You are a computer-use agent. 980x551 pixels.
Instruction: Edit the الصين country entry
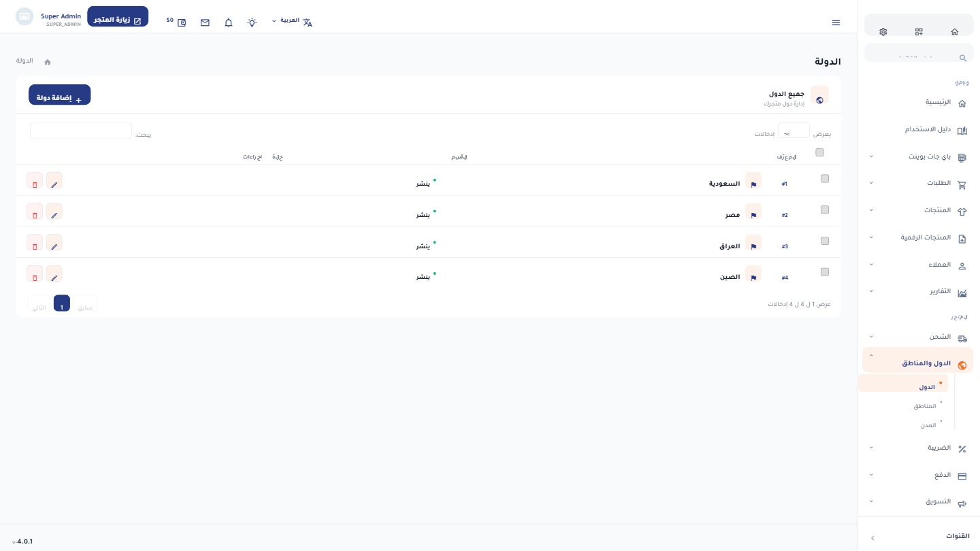(x=54, y=274)
